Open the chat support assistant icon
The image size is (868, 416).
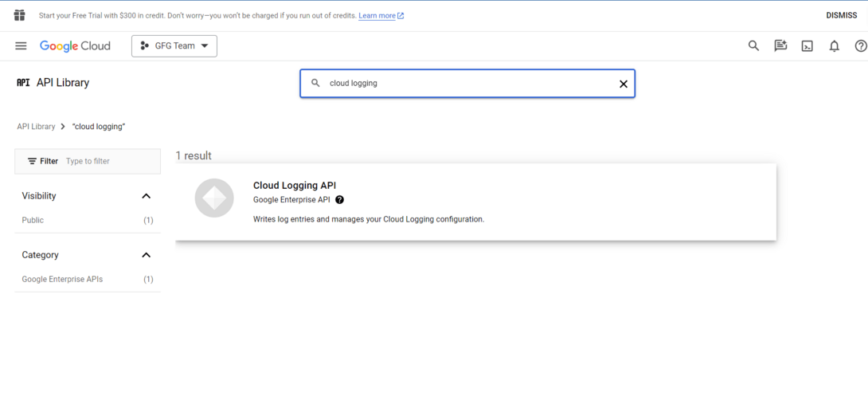click(780, 46)
